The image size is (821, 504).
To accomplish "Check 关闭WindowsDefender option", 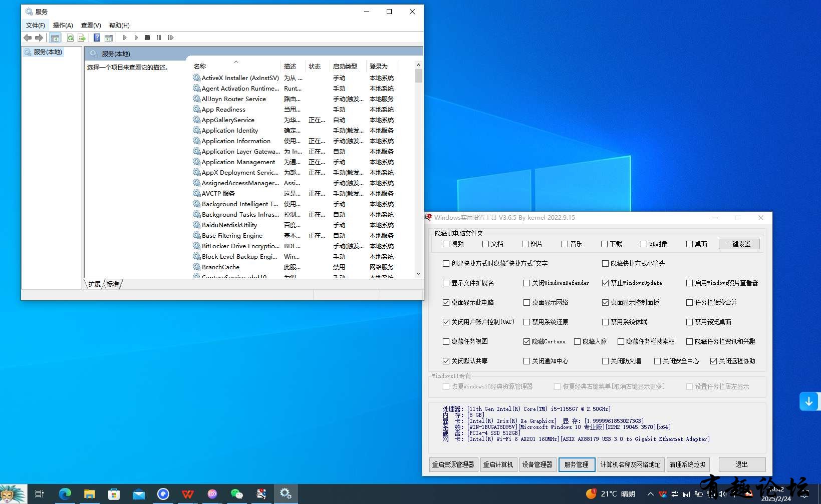I will (526, 283).
